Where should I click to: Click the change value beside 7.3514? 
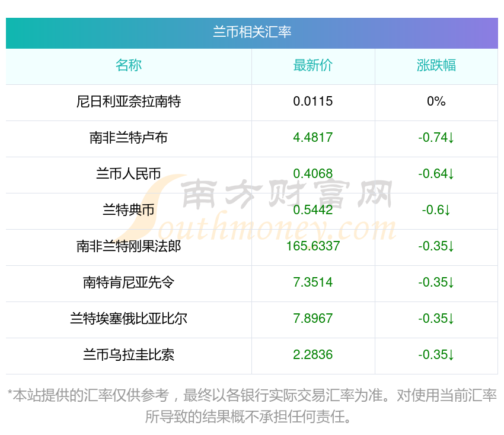point(436,282)
